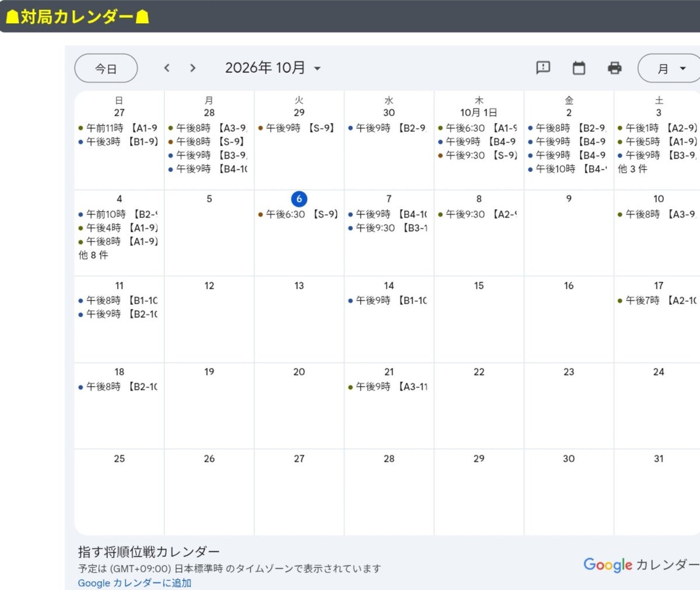This screenshot has width=700, height=590.
Task: Open the 午前10時【B2- event on the 4th
Action: [119, 215]
